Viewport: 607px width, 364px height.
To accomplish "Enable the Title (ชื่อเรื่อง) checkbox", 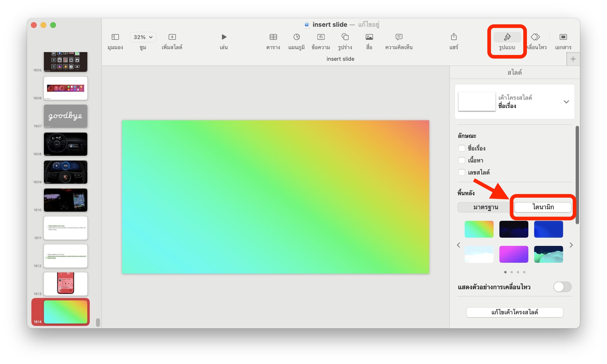I will click(x=462, y=148).
